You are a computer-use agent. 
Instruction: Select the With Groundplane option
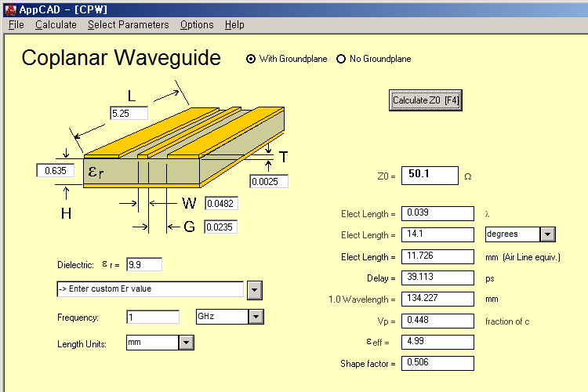(251, 59)
